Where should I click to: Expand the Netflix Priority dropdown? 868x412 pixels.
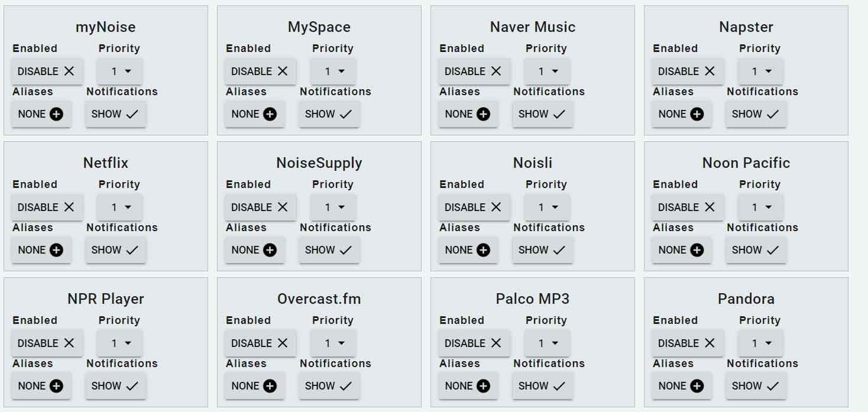pos(120,207)
